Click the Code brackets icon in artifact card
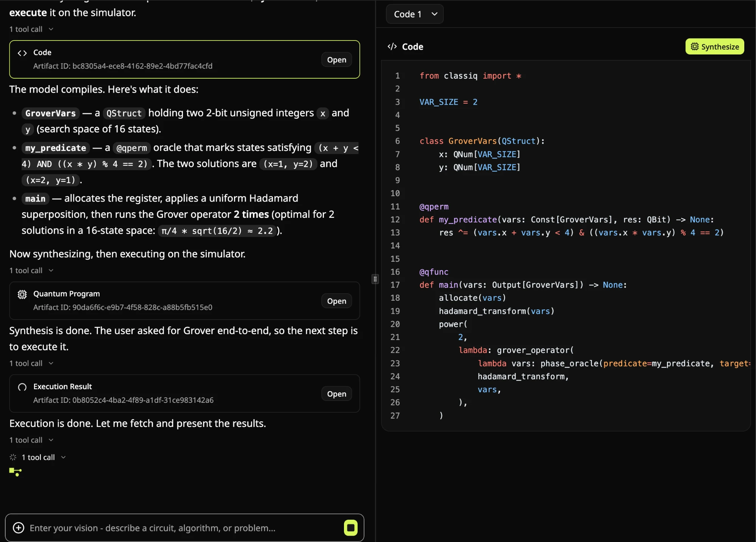Image resolution: width=756 pixels, height=542 pixels. click(22, 53)
